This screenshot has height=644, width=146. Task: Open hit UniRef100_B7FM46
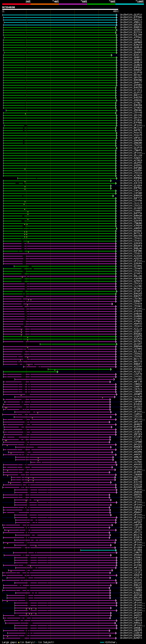coord(131,17)
